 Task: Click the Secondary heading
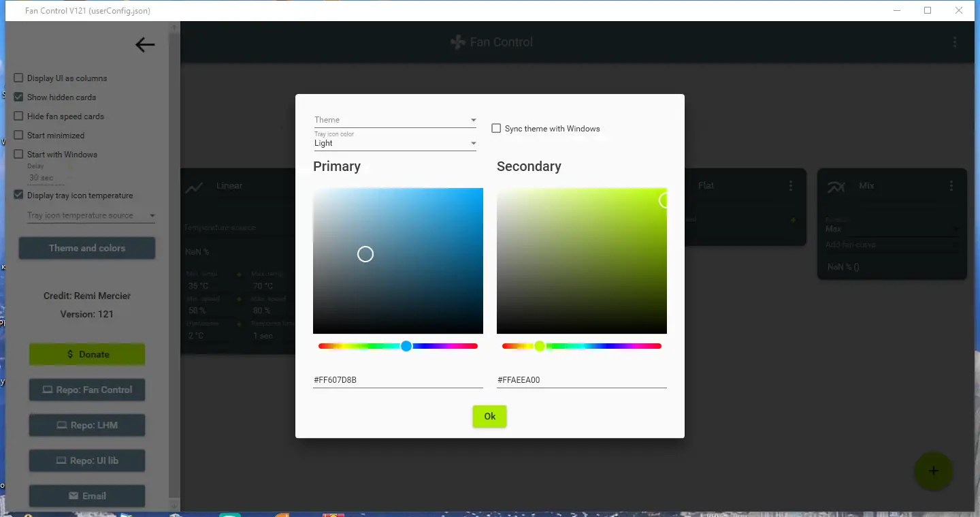[529, 167]
